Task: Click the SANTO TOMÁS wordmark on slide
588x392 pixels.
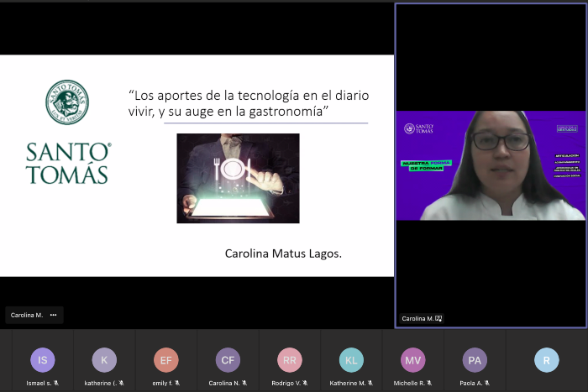Action: tap(68, 163)
